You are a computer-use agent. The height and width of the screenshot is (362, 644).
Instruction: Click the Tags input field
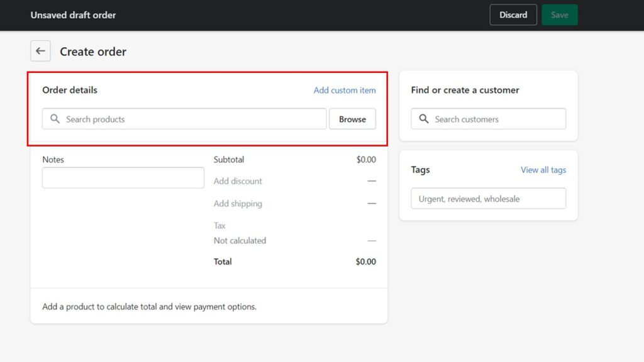[x=488, y=198]
